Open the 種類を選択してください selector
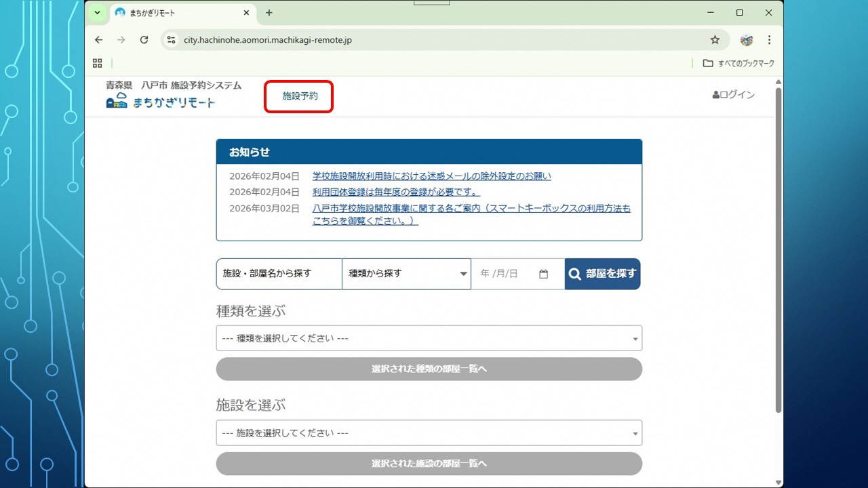 (429, 338)
